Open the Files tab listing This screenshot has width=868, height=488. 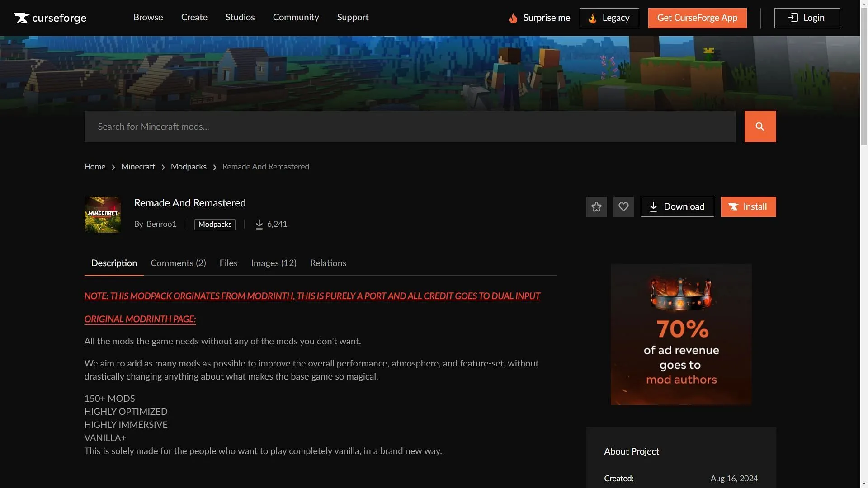coord(229,263)
